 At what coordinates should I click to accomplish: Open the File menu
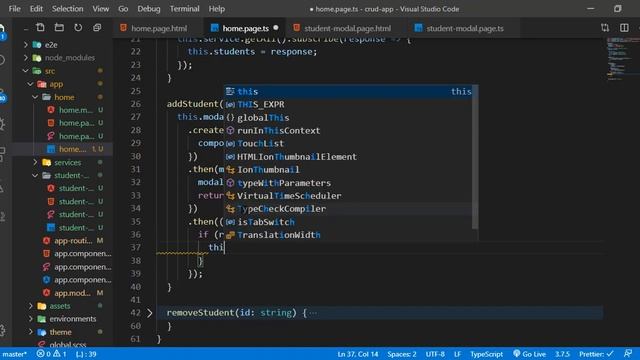point(14,9)
